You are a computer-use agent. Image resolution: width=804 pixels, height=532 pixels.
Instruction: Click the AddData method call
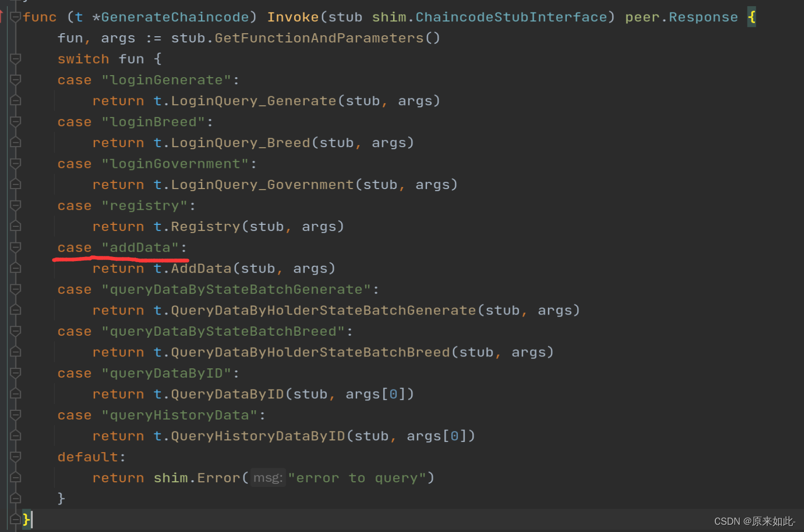(201, 268)
